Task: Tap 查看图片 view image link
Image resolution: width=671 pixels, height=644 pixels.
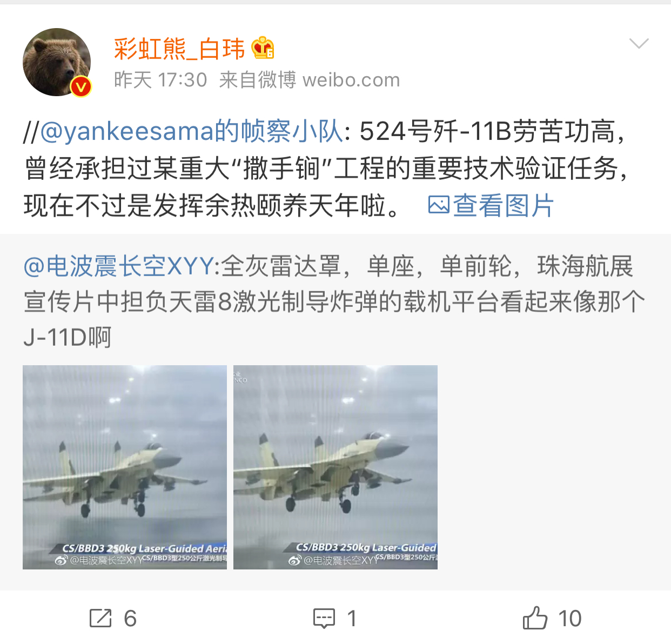Action: 504,206
